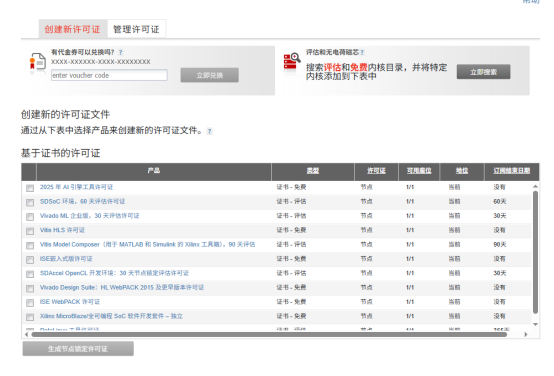Click the horizontal scroll right arrow
This screenshot has width=554, height=376.
click(x=526, y=334)
